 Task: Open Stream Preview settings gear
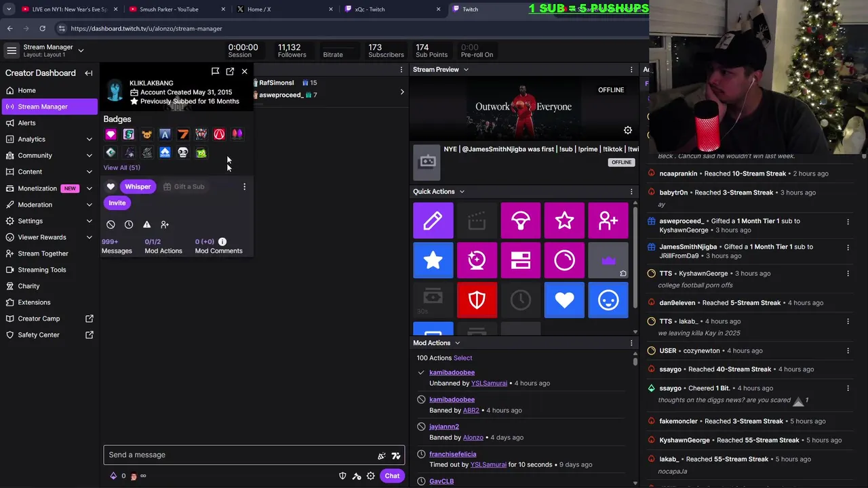click(x=628, y=130)
